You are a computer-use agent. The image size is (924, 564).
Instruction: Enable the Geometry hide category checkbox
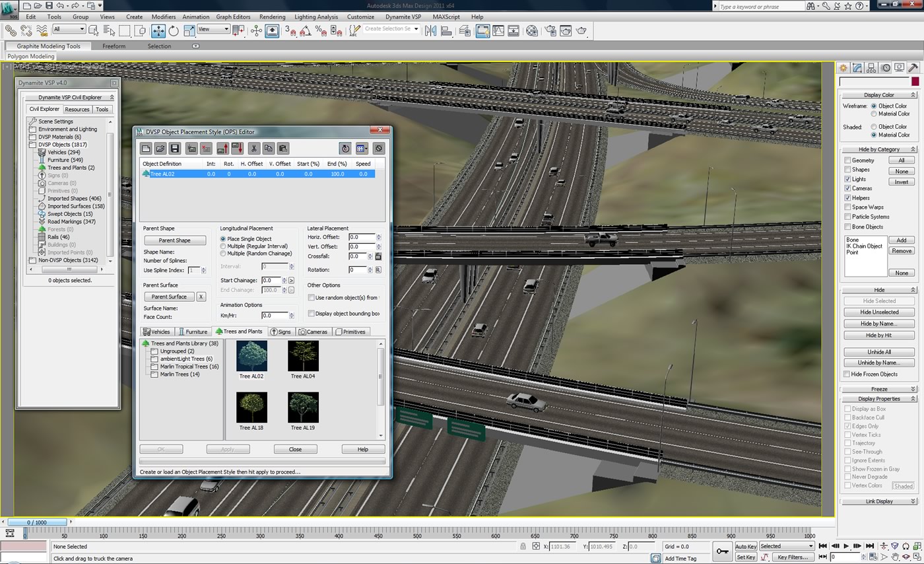(x=847, y=160)
